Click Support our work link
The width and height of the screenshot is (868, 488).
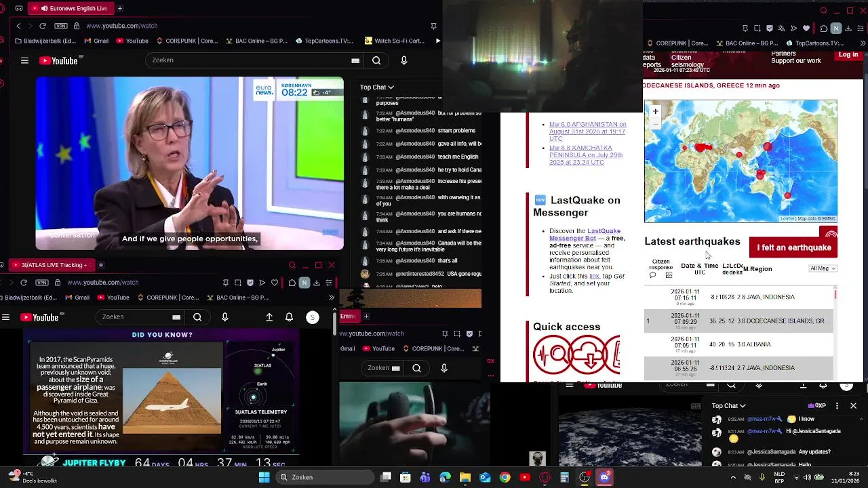click(x=796, y=61)
